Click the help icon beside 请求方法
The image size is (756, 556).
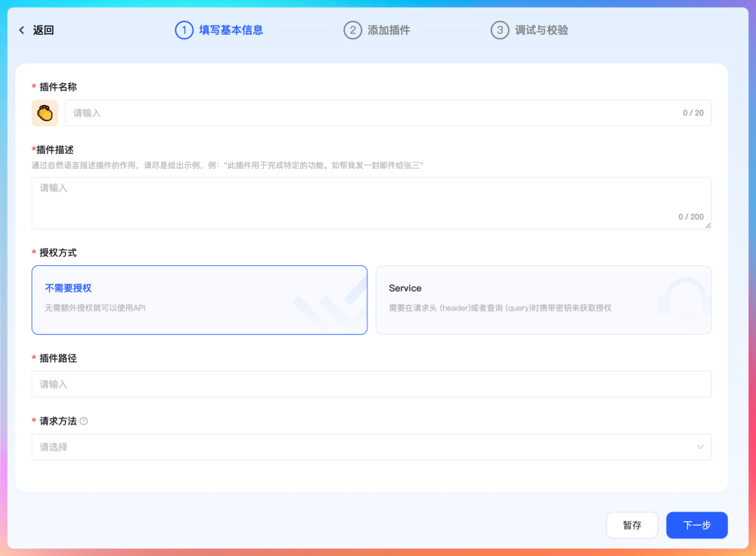coord(84,421)
